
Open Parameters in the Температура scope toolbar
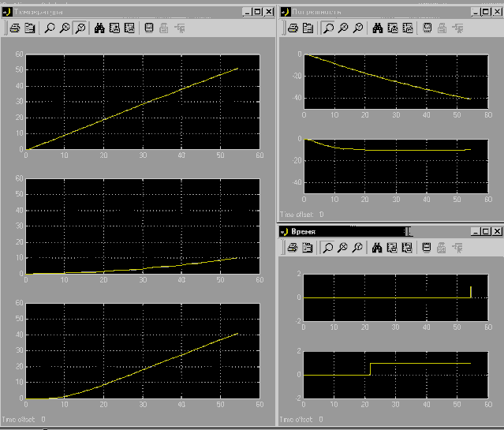click(31, 28)
